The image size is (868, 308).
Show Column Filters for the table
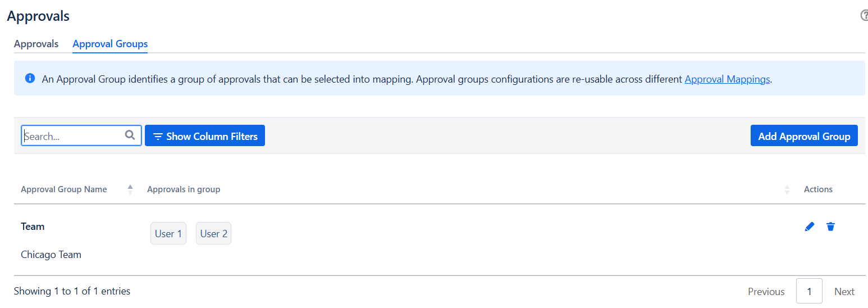click(x=205, y=136)
